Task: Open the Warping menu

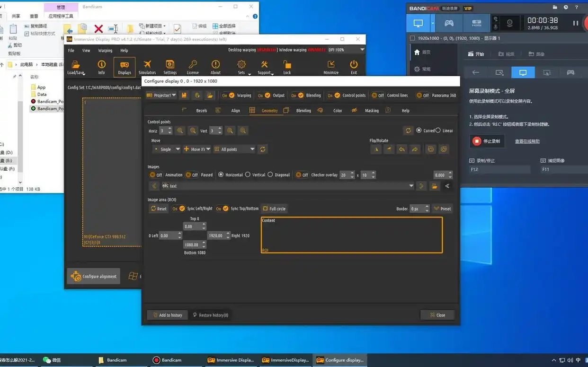Action: [x=105, y=50]
